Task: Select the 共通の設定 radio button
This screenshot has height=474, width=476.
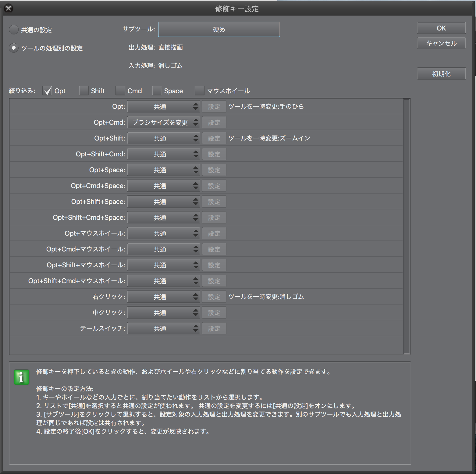Action: 14,30
